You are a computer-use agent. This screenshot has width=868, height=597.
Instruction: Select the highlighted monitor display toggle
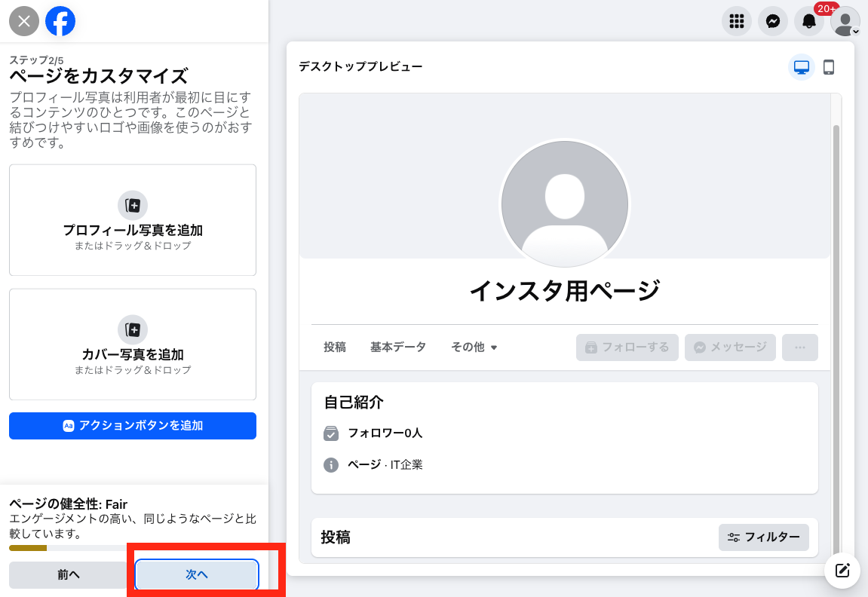(802, 67)
